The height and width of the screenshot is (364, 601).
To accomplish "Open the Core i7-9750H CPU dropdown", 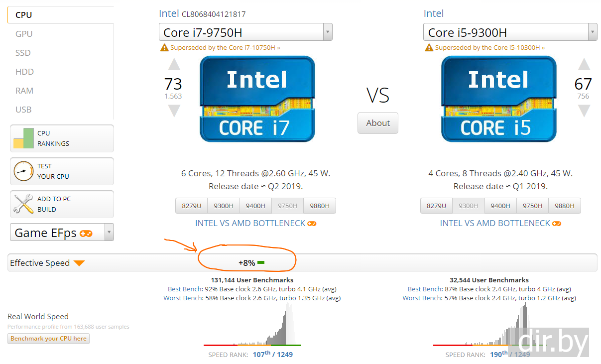I will [x=328, y=32].
